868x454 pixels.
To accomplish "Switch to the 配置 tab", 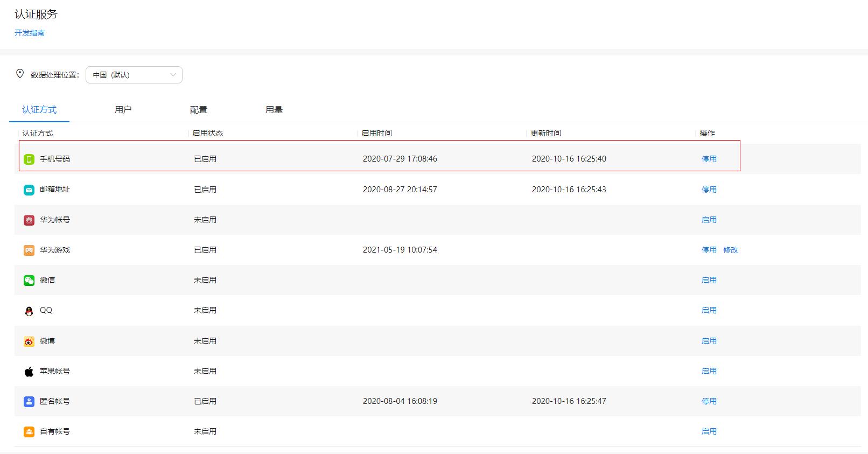I will (199, 110).
